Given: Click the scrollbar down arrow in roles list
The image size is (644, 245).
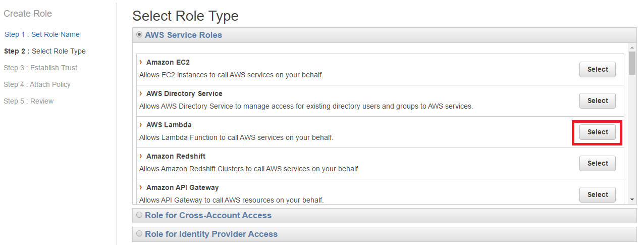Looking at the screenshot, I should [x=632, y=200].
